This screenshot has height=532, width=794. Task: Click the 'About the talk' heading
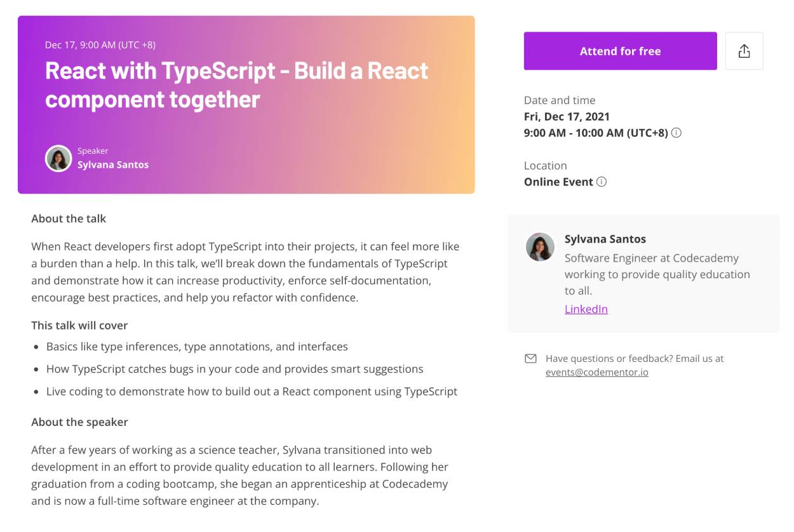pyautogui.click(x=69, y=218)
